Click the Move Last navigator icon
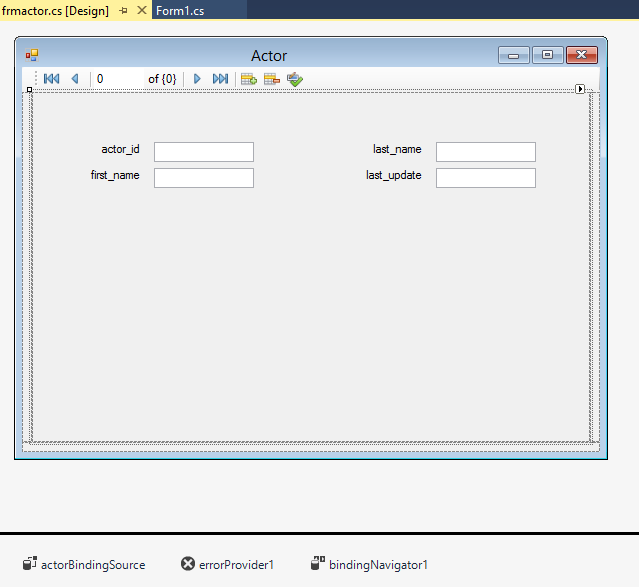This screenshot has width=639, height=587. pyautogui.click(x=220, y=79)
